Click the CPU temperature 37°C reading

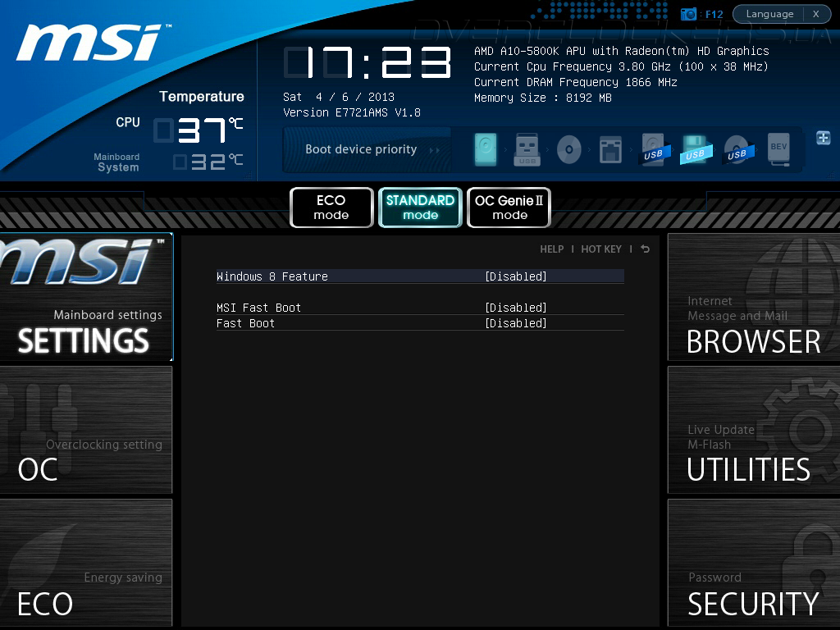199,130
